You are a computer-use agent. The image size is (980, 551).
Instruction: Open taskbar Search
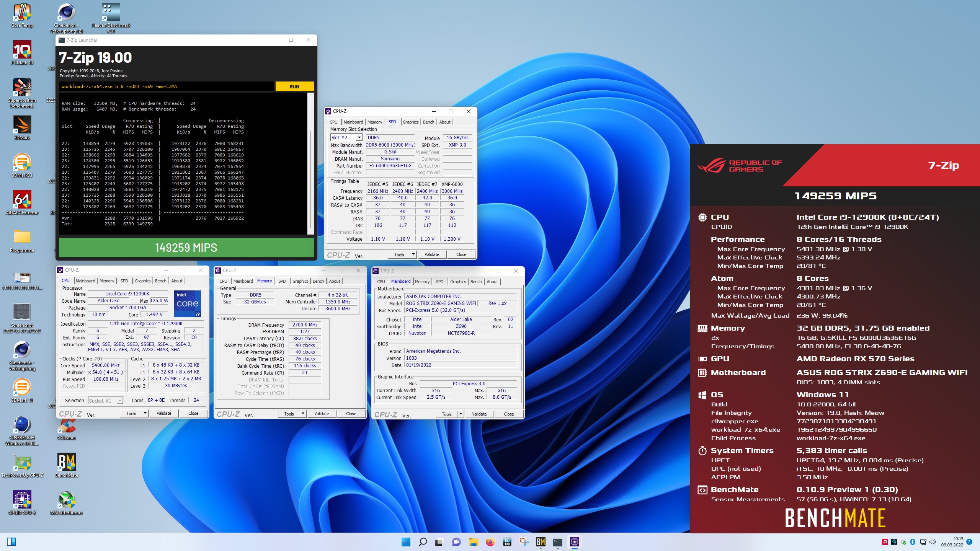tap(423, 542)
